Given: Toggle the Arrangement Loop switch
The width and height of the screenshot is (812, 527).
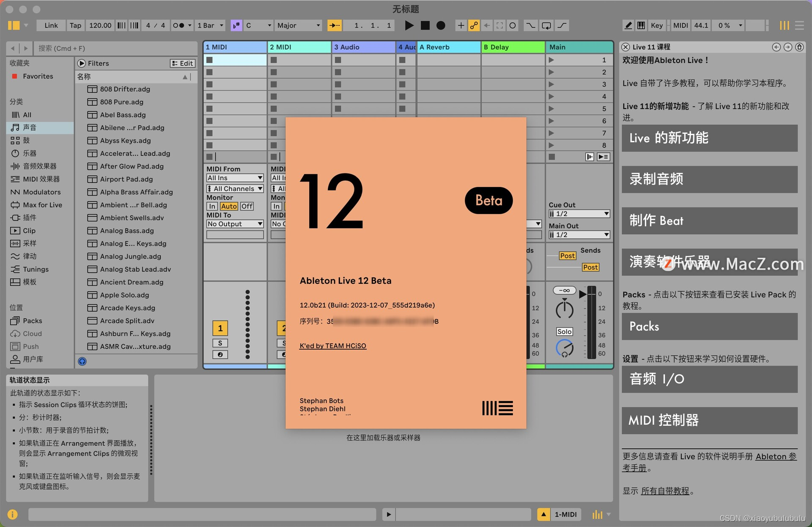Looking at the screenshot, I should click(x=546, y=25).
